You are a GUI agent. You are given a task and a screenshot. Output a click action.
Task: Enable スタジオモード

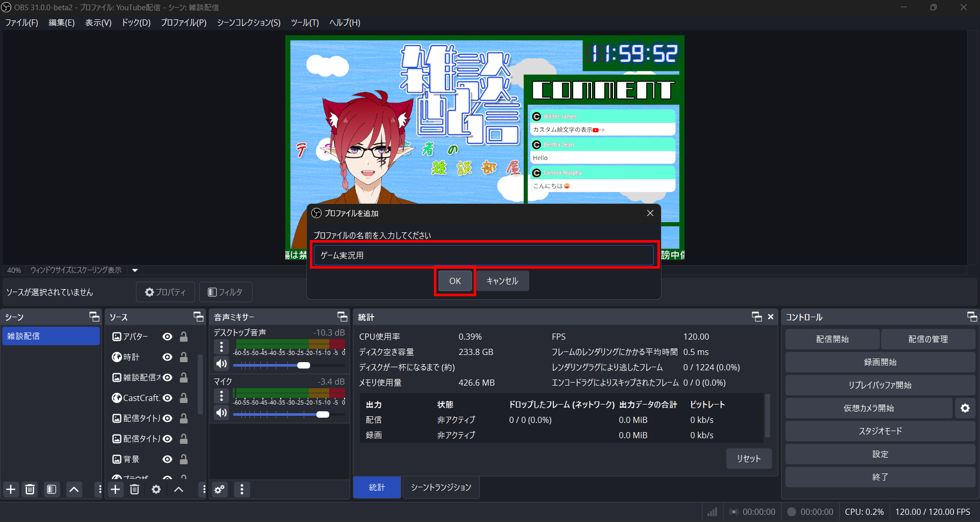[880, 431]
